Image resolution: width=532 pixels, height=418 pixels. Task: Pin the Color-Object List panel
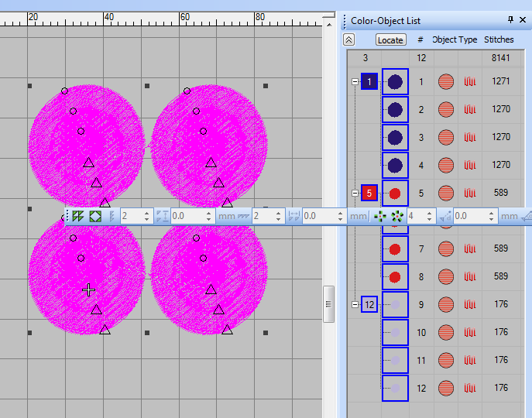pyautogui.click(x=510, y=19)
